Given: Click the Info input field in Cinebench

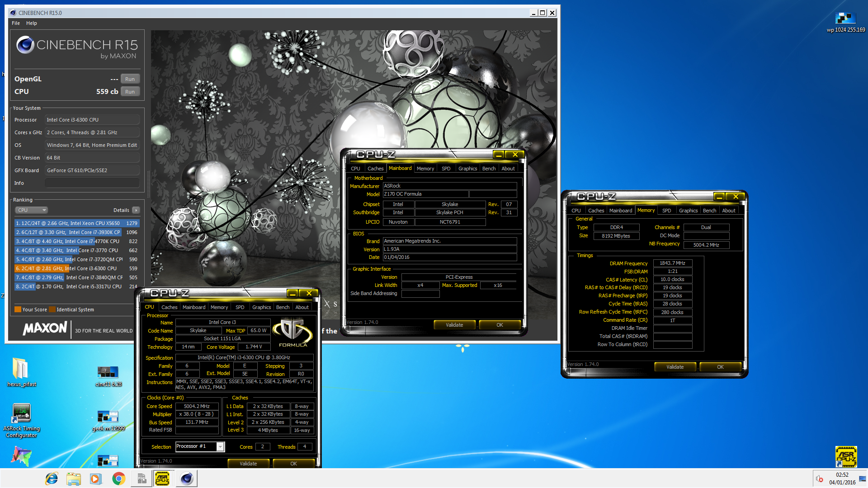Looking at the screenshot, I should pyautogui.click(x=92, y=183).
